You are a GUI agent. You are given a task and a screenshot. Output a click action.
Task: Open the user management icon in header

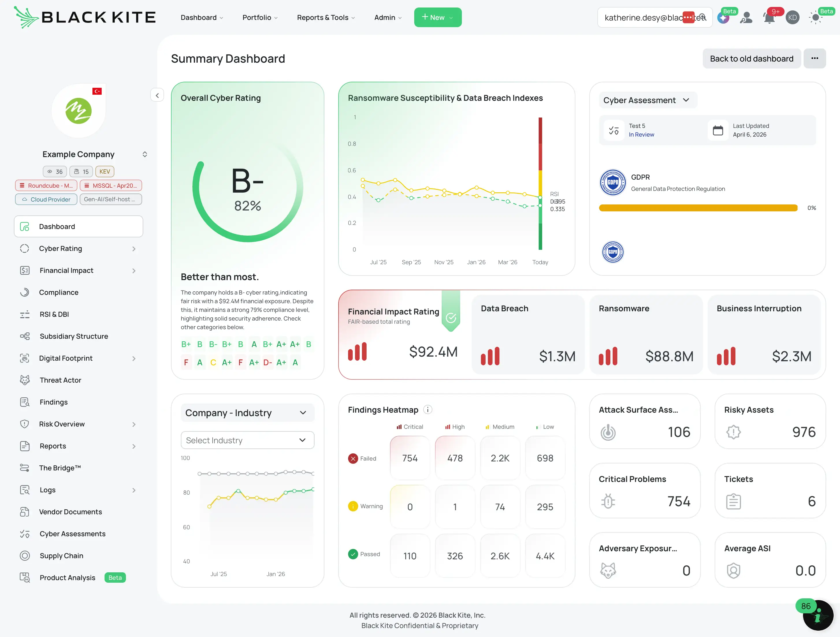click(x=746, y=17)
